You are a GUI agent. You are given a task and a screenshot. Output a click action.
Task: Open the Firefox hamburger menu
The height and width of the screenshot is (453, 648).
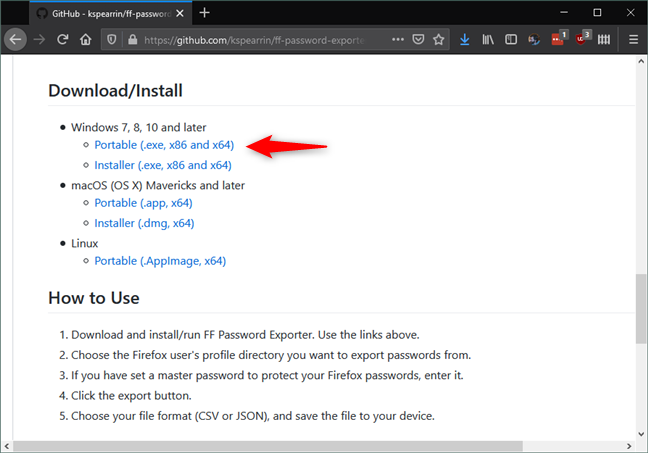tap(633, 40)
